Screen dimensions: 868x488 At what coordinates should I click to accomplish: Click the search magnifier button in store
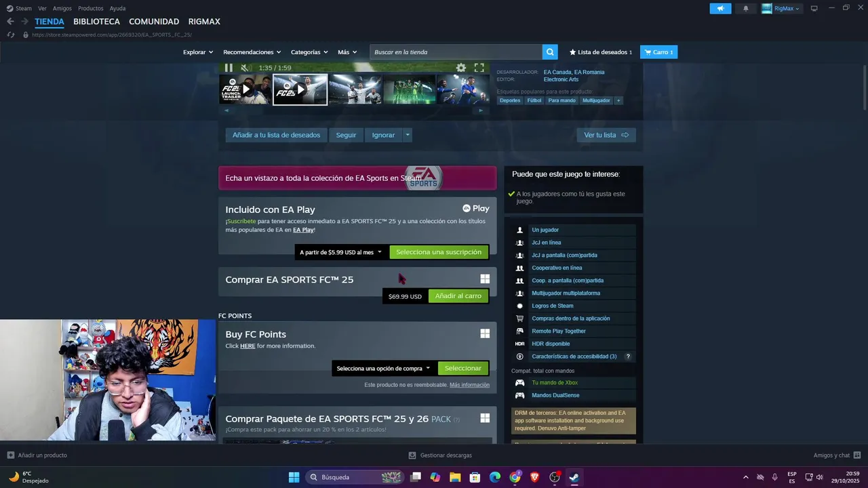coord(550,52)
